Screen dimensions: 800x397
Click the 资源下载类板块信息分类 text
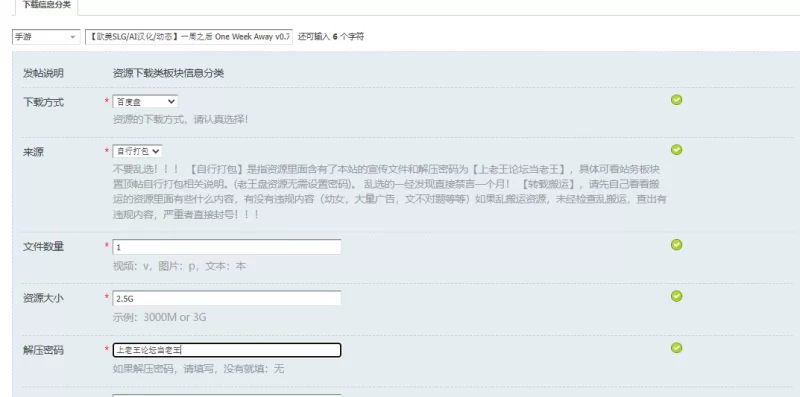pos(168,73)
